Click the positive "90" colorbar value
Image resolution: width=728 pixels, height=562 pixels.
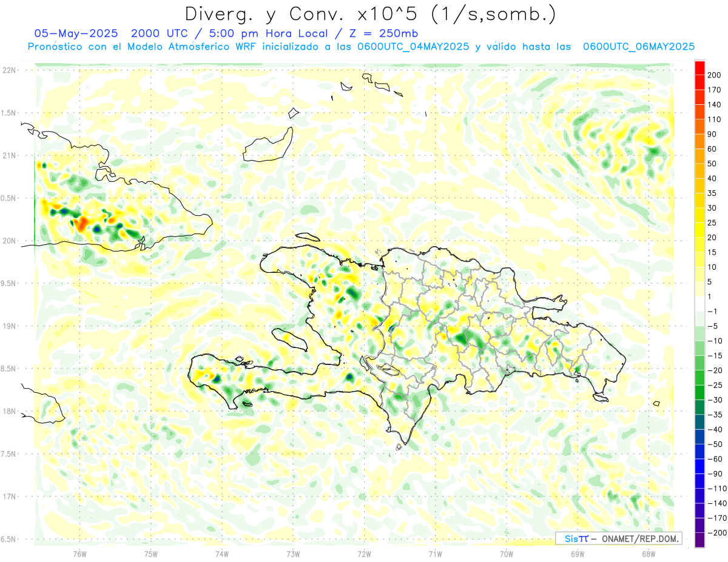coord(713,134)
